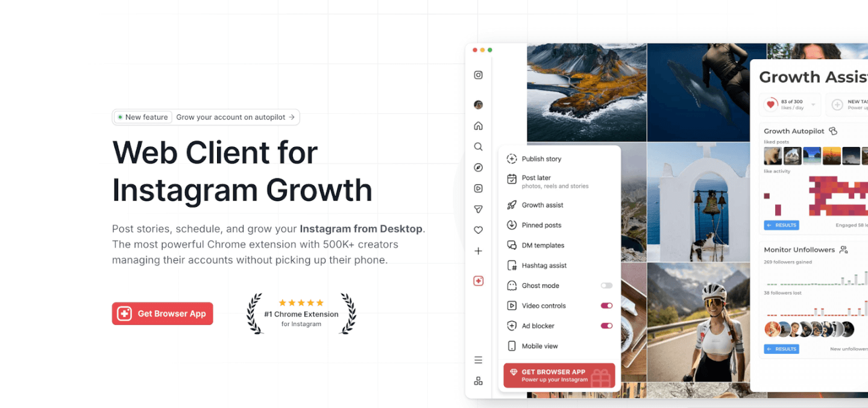The width and height of the screenshot is (868, 408).
Task: Open the red extension icon in the sidebar
Action: coord(478,280)
